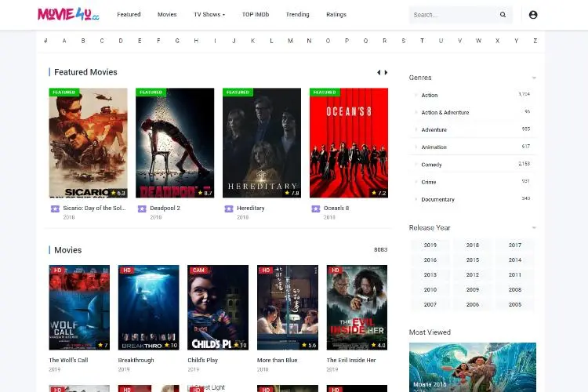
Task: Click the star icon beside Sicario title
Action: (55, 209)
